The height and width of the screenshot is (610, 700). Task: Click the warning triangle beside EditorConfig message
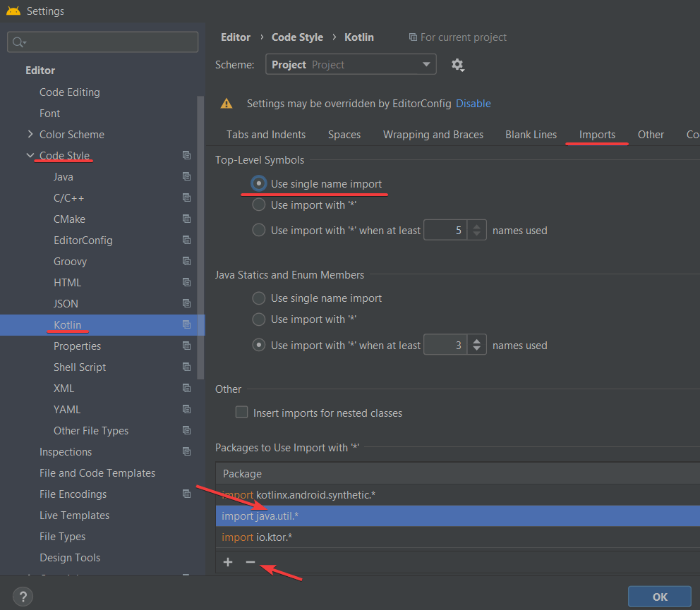[227, 102]
